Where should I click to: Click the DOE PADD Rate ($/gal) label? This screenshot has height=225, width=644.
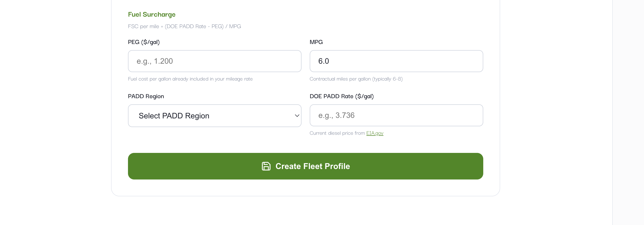coord(342,96)
